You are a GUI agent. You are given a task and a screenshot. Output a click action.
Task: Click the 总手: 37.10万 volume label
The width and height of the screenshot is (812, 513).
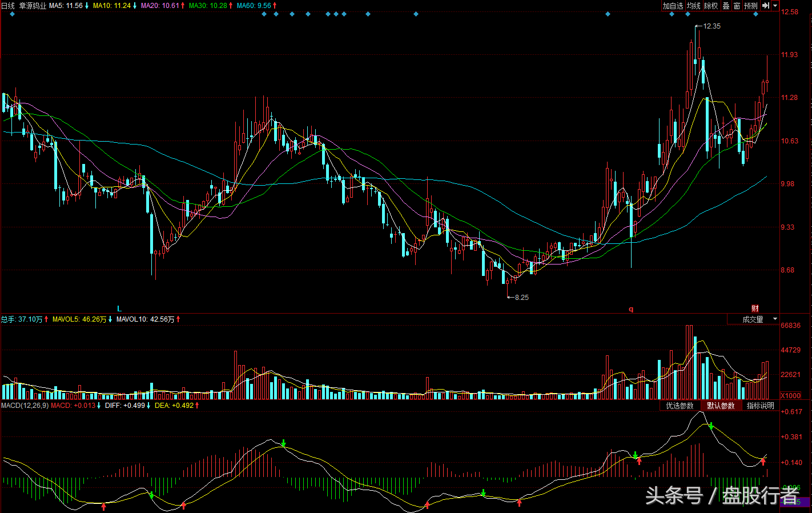22,319
